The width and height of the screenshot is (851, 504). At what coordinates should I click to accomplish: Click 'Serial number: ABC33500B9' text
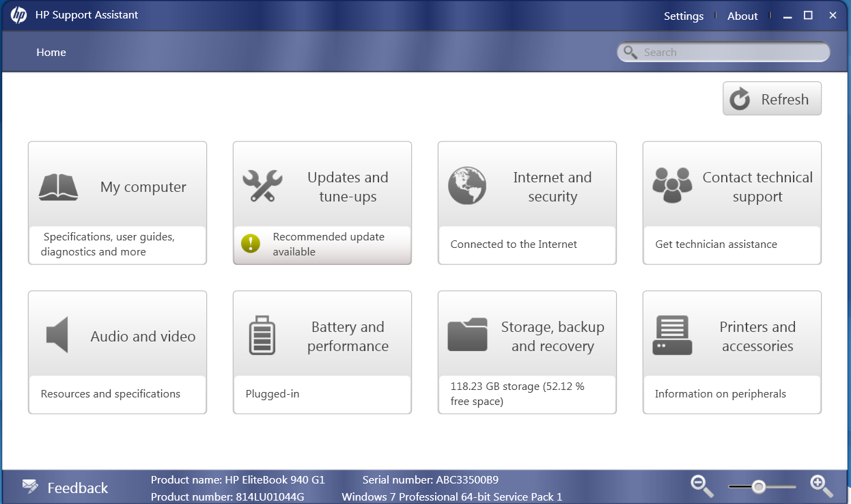coord(430,480)
